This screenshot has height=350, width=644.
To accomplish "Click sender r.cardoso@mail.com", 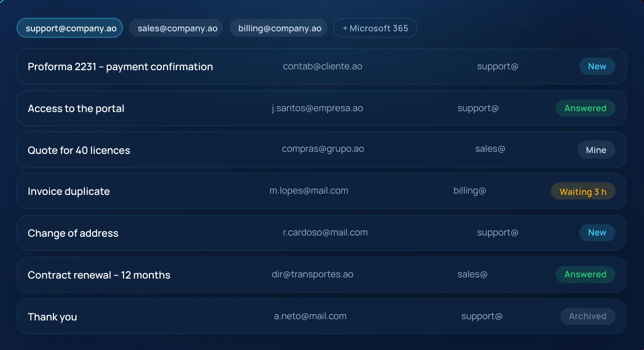I will pyautogui.click(x=325, y=232).
